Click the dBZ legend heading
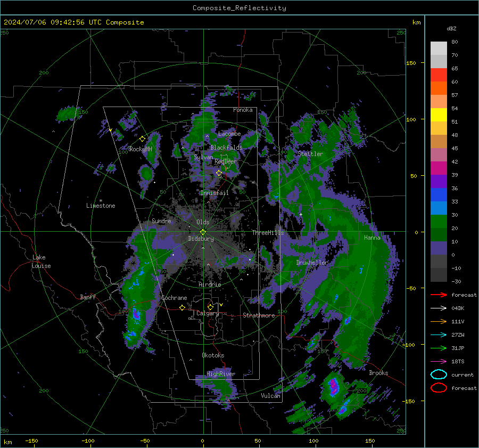The height and width of the screenshot is (448, 479). coord(451,28)
